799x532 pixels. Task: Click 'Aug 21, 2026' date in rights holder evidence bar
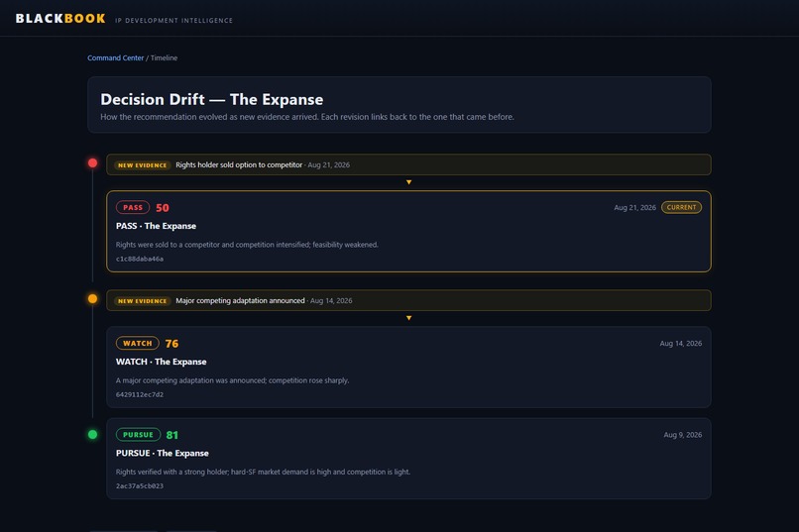pyautogui.click(x=329, y=164)
